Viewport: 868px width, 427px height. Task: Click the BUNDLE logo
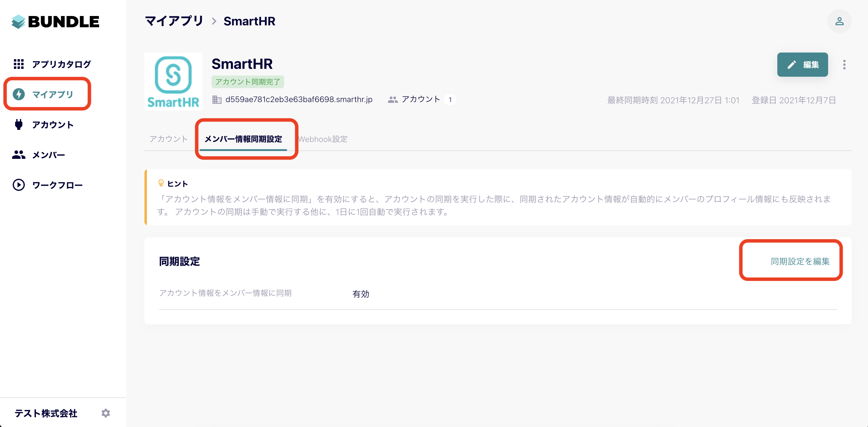[x=55, y=22]
